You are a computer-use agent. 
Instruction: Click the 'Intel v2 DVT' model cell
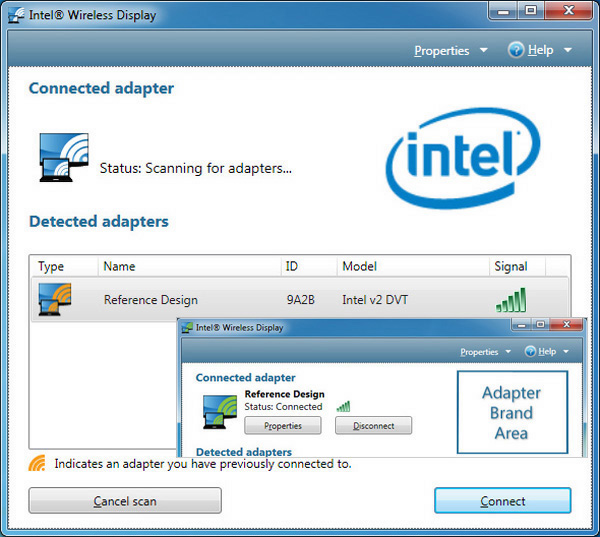[x=375, y=300]
